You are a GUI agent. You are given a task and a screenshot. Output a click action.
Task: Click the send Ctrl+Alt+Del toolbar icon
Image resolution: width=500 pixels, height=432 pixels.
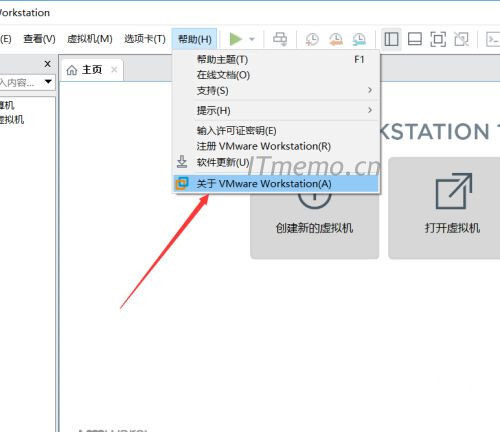tap(280, 39)
